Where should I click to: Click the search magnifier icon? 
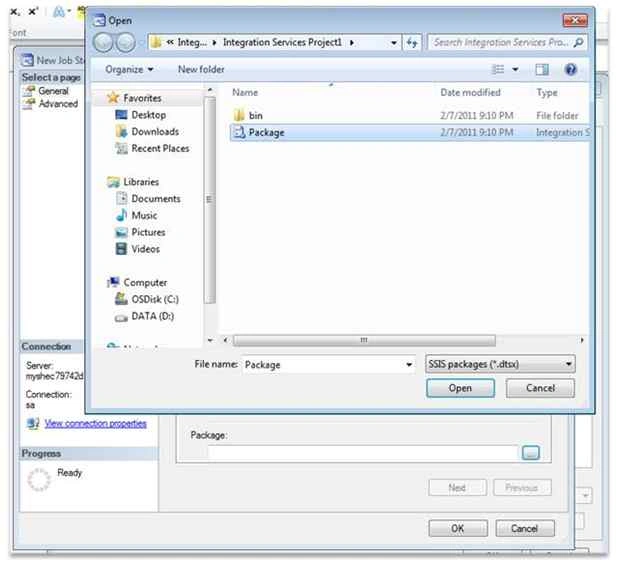(578, 42)
